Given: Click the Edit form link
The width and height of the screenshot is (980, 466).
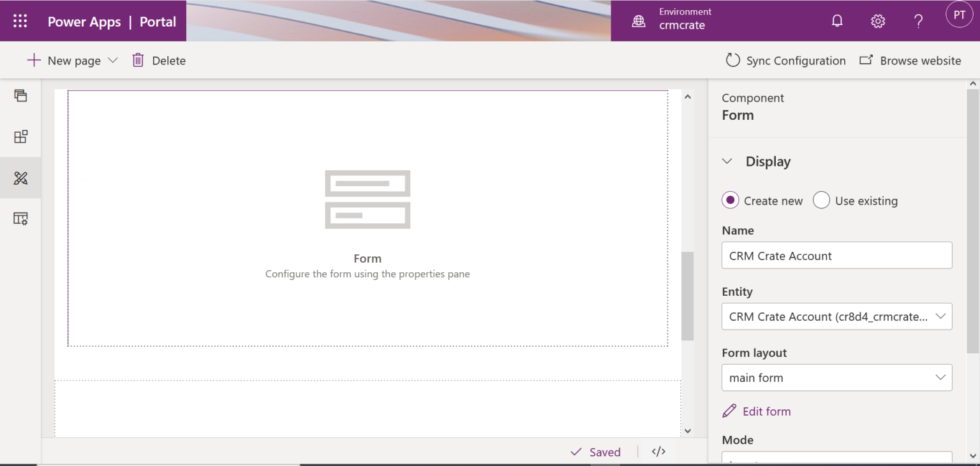Looking at the screenshot, I should [765, 411].
